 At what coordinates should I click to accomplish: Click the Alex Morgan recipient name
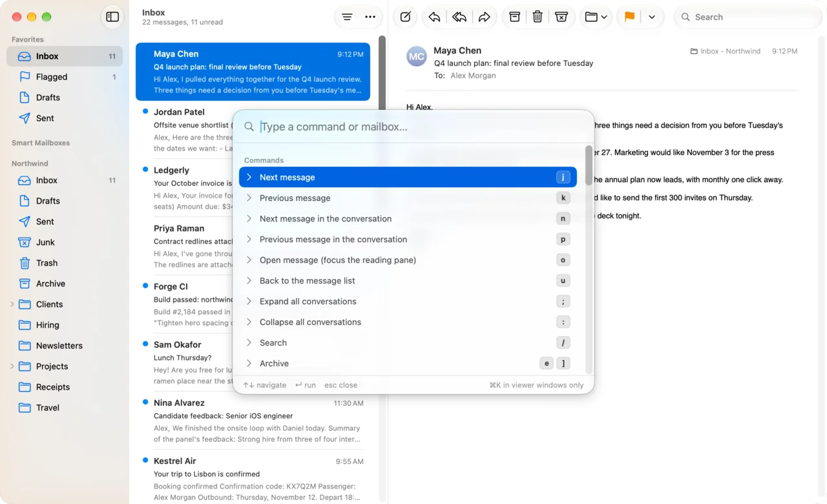pos(473,76)
